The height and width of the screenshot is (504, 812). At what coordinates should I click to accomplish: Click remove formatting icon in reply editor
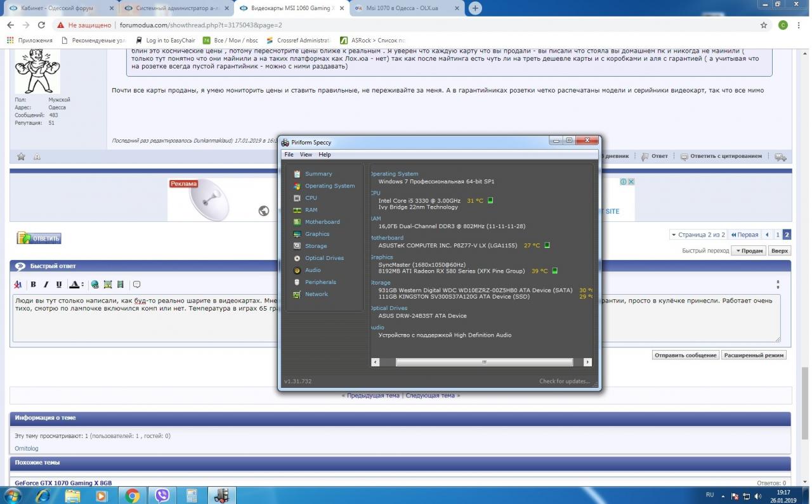pyautogui.click(x=18, y=285)
